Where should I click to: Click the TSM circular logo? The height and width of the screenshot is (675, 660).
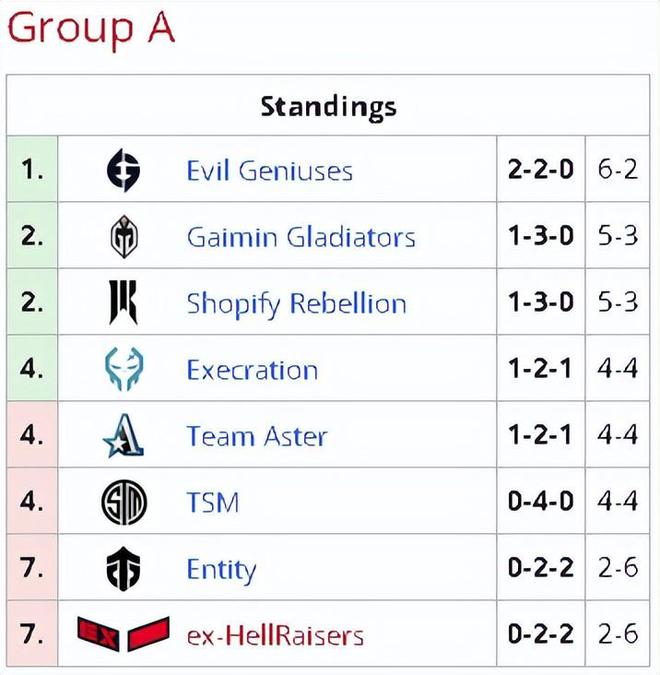click(124, 502)
